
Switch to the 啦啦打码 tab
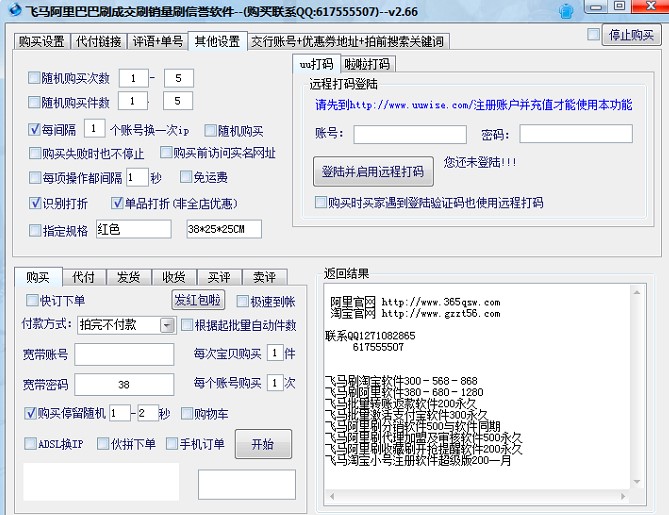click(x=367, y=64)
